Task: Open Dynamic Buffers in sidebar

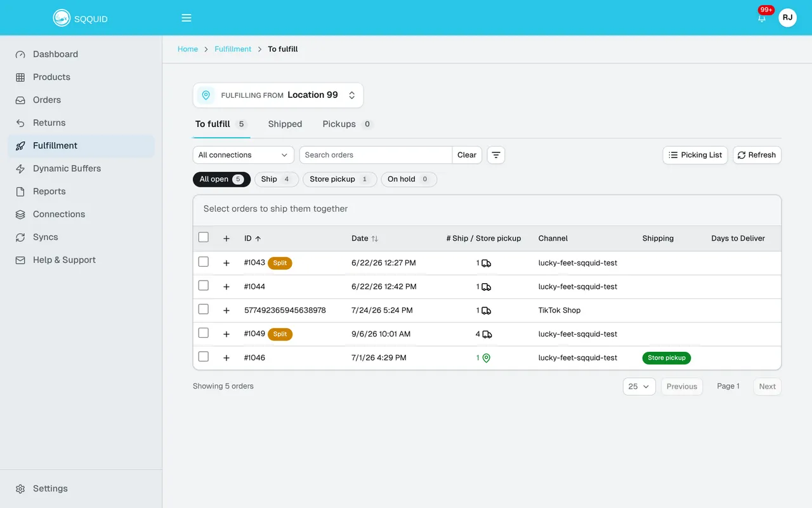Action: pos(81,169)
